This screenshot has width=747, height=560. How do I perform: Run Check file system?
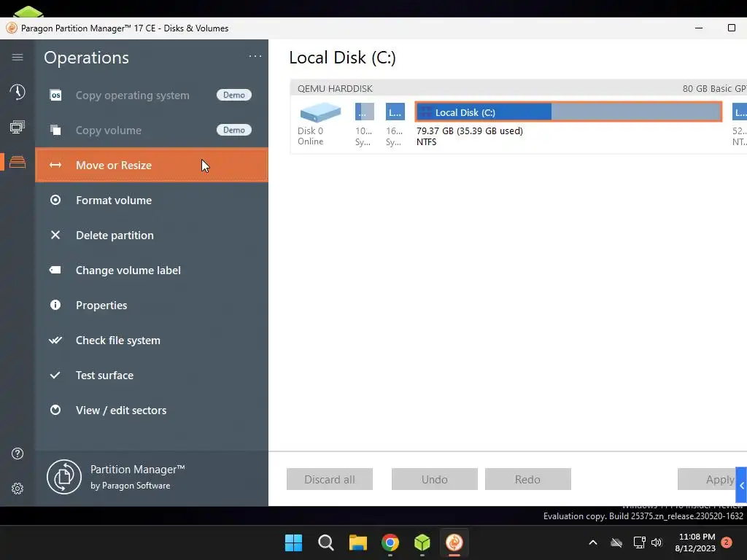pos(152,340)
